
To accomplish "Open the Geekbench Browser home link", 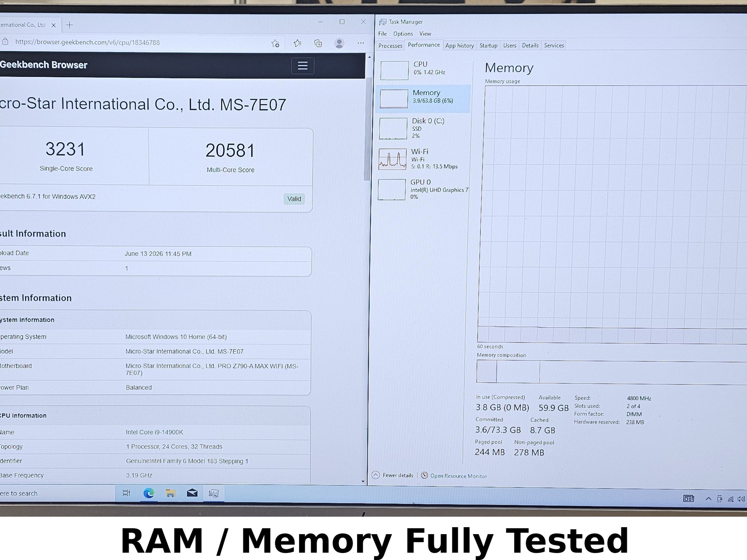I will coord(43,65).
